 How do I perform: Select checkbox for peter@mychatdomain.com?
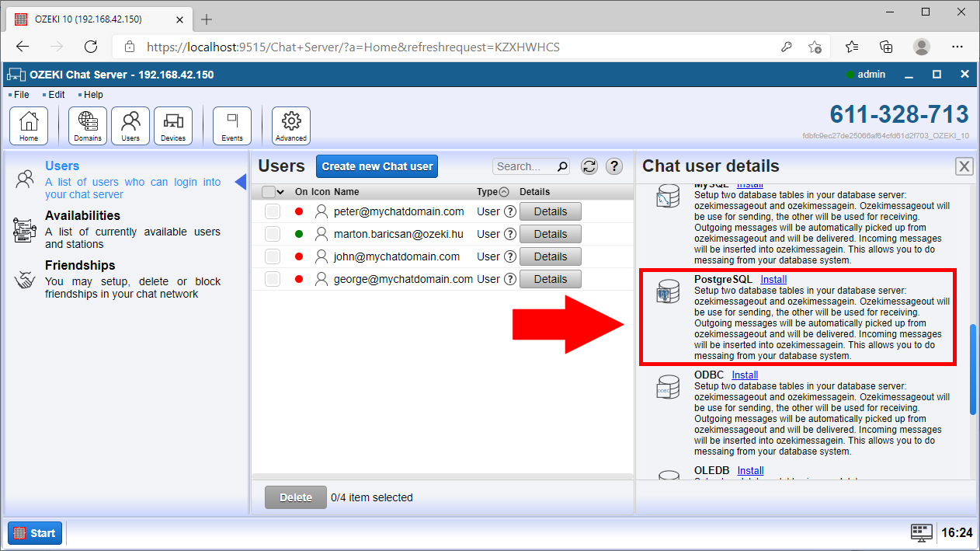coord(273,211)
